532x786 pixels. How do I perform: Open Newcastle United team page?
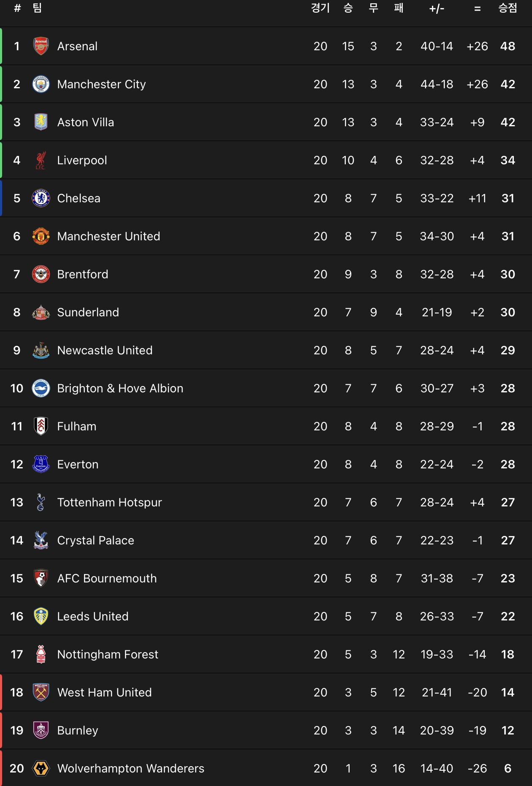coord(105,350)
